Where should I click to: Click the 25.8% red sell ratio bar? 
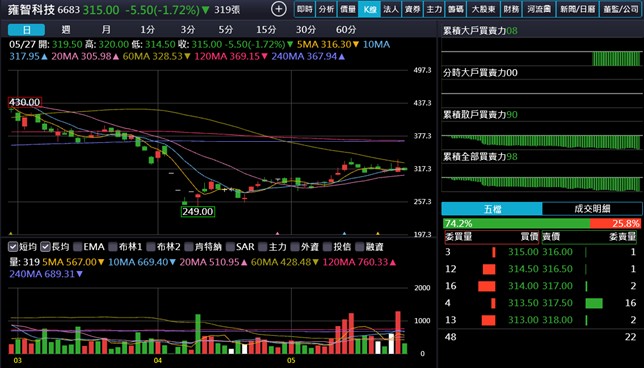[x=615, y=223]
